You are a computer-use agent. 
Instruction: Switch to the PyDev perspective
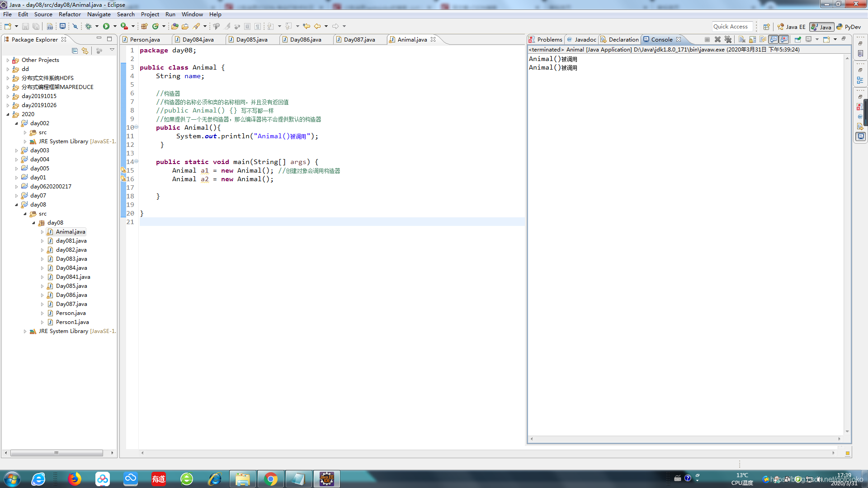pyautogui.click(x=849, y=27)
